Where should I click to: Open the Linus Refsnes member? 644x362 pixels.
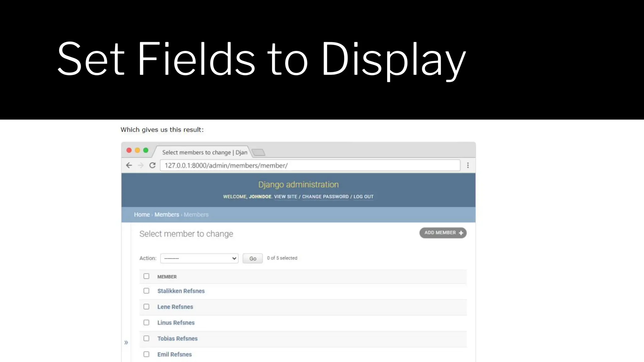[176, 323]
